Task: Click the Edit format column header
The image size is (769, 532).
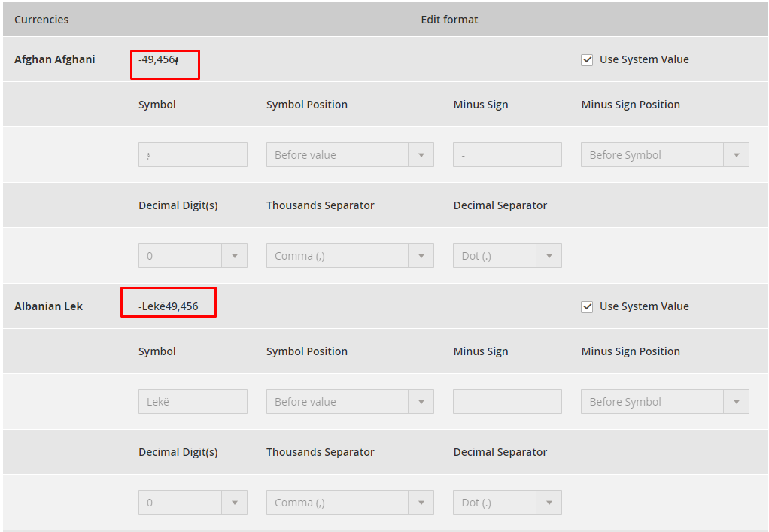Action: tap(449, 20)
